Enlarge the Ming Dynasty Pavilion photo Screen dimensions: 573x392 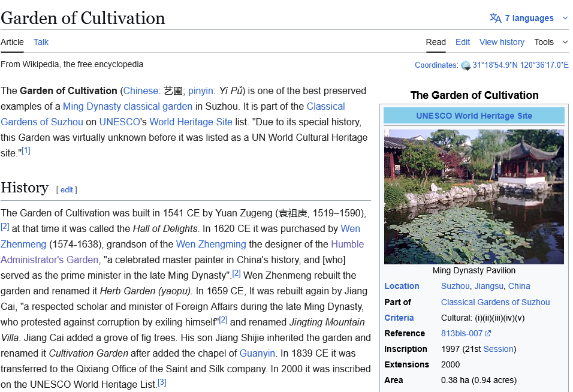[x=474, y=197]
